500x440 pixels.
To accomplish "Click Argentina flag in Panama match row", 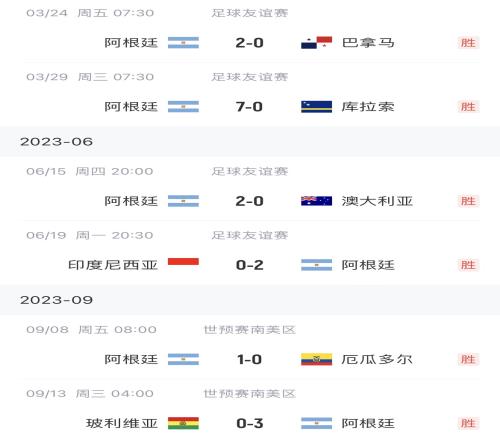I will (x=183, y=43).
